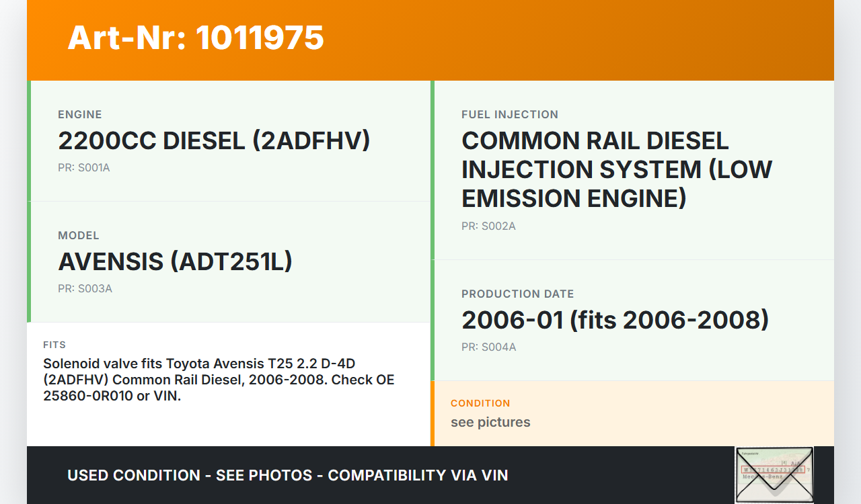Screen dimensions: 861x504
Task: Click the envelope VIN thumbnail icon
Action: pos(774,474)
